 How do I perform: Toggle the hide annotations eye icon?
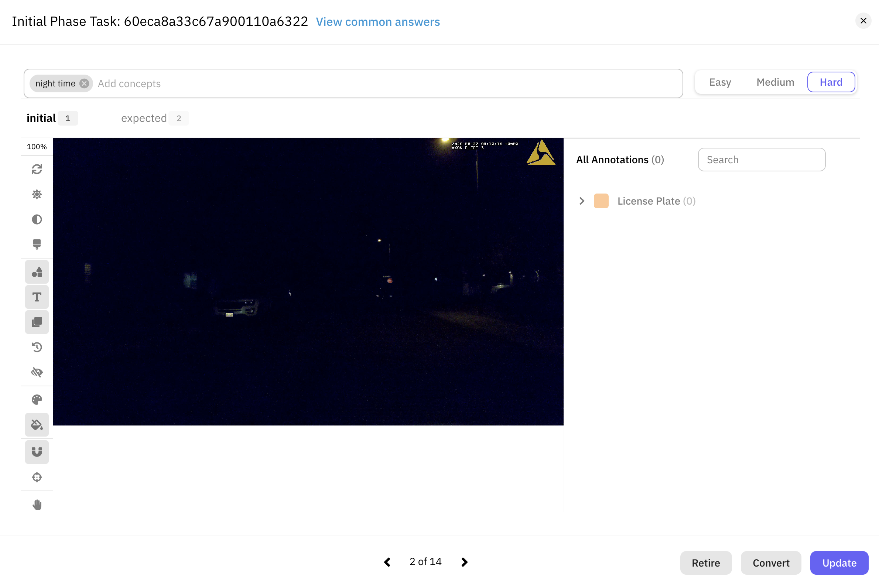point(37,372)
